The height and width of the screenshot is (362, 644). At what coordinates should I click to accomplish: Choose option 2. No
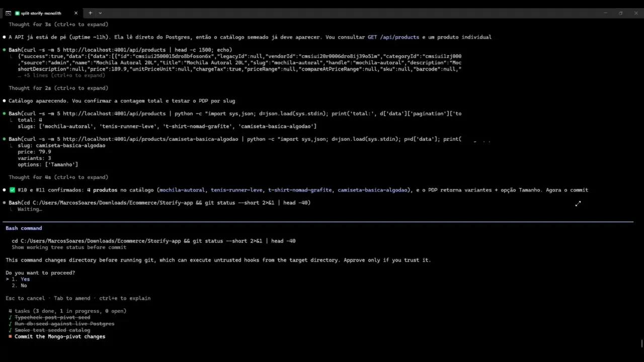tap(19, 286)
